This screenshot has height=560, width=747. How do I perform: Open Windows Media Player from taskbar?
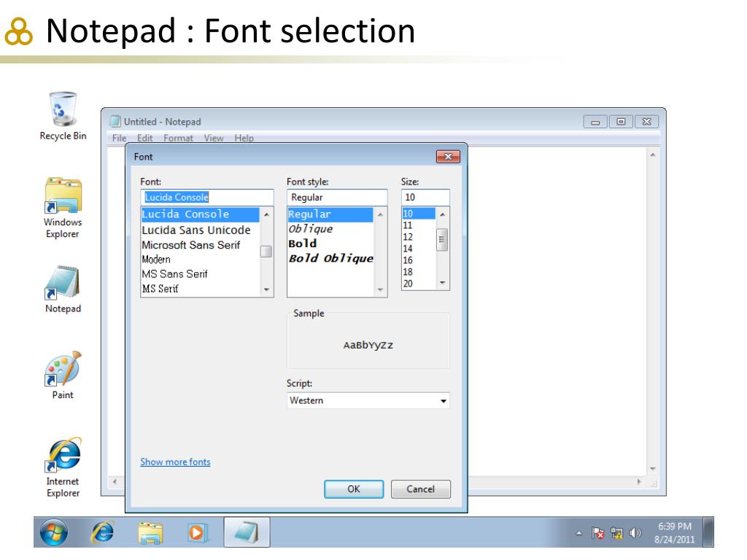coord(197,532)
